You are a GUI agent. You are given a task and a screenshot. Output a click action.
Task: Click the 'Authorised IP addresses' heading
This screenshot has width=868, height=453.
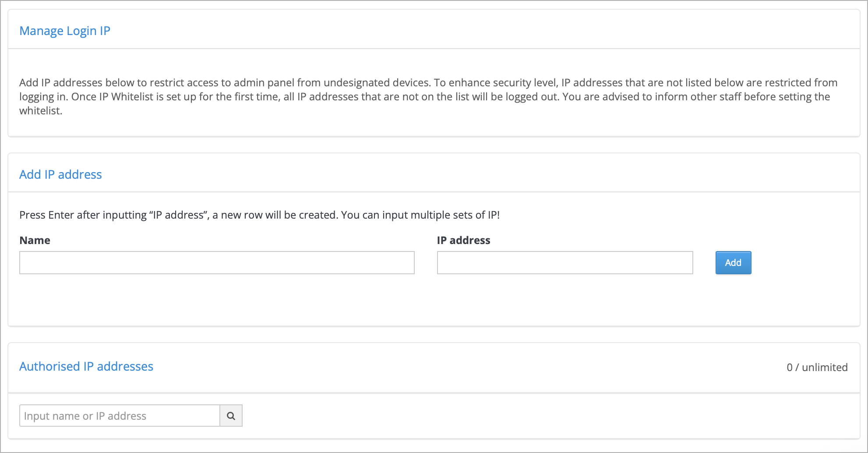pyautogui.click(x=86, y=366)
